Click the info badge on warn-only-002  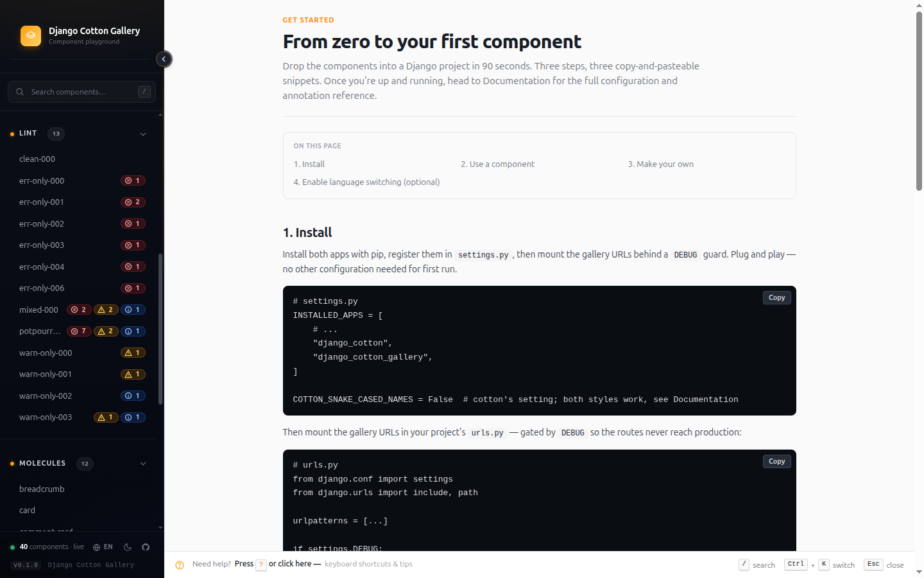[133, 396]
